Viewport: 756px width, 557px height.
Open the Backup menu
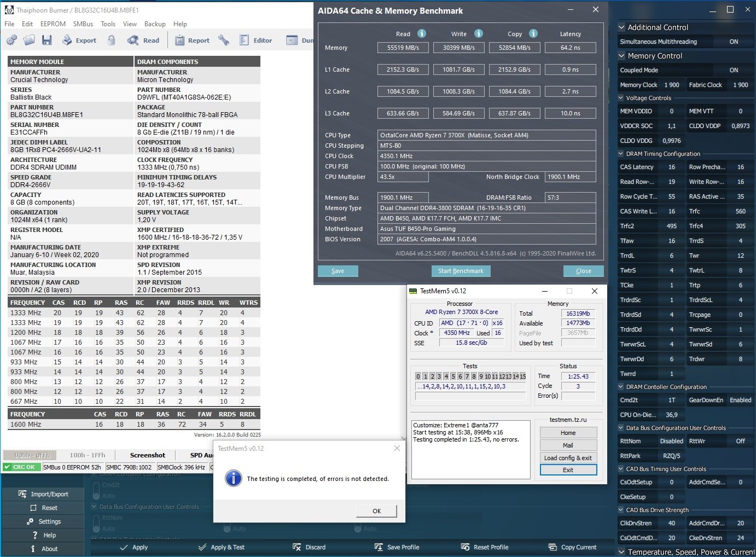(155, 24)
